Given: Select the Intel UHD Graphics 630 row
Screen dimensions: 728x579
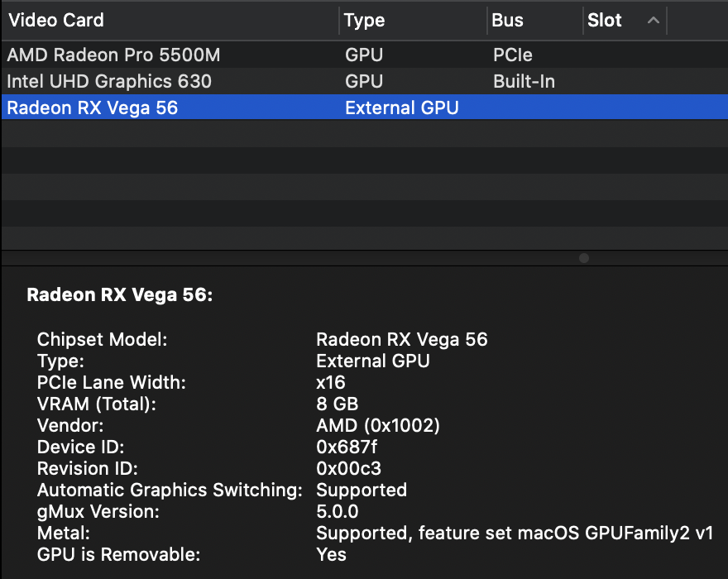Looking at the screenshot, I should (365, 81).
